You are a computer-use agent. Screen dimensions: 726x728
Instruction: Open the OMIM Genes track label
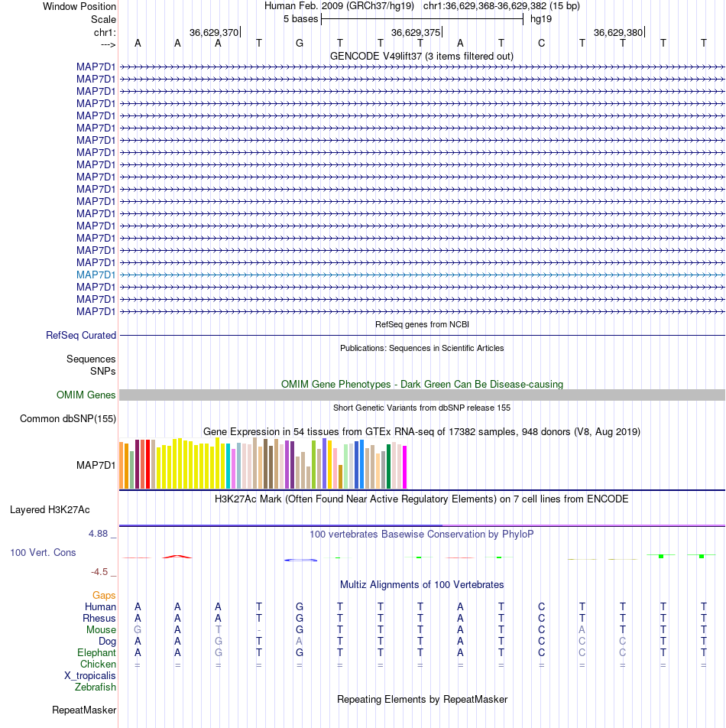click(86, 395)
